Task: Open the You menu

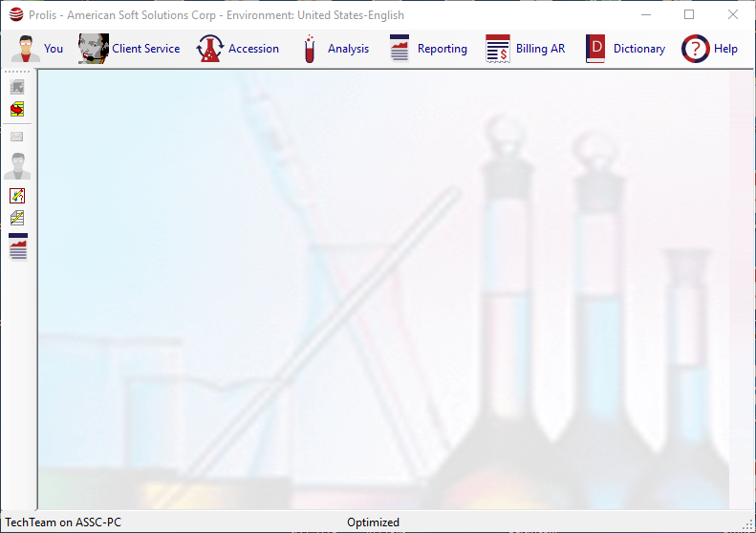Action: click(x=38, y=49)
